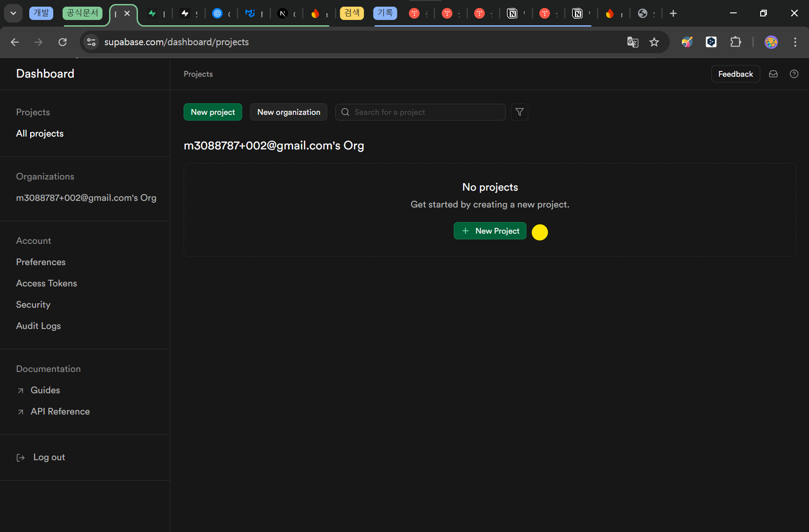Viewport: 809px width, 532px height.
Task: Open the site information icon in address bar
Action: pos(91,42)
